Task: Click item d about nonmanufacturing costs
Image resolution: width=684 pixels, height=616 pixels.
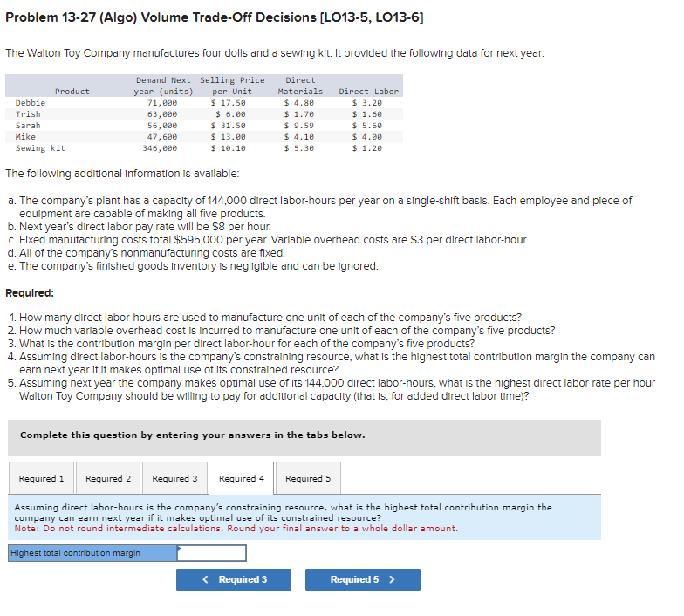Action: click(147, 253)
